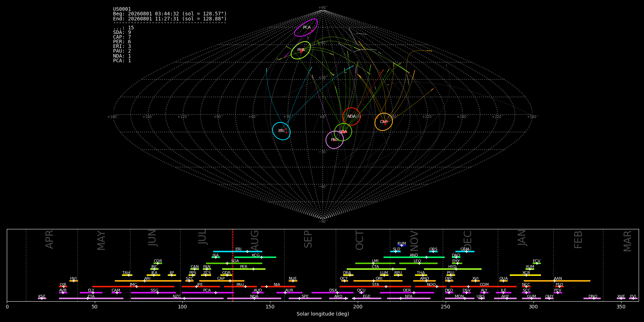The image size is (644, 322).
Task: Click the DEC month label
Action: tap(468, 240)
